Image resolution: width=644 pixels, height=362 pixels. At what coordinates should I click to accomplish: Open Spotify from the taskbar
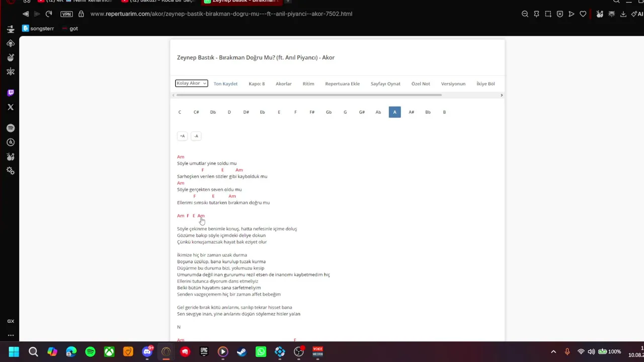coord(90,352)
